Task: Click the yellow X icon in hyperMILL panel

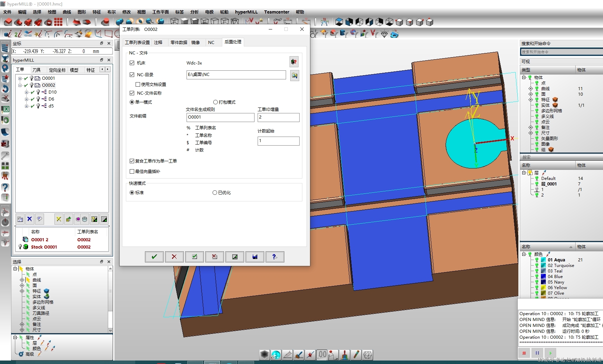Action: point(59,219)
